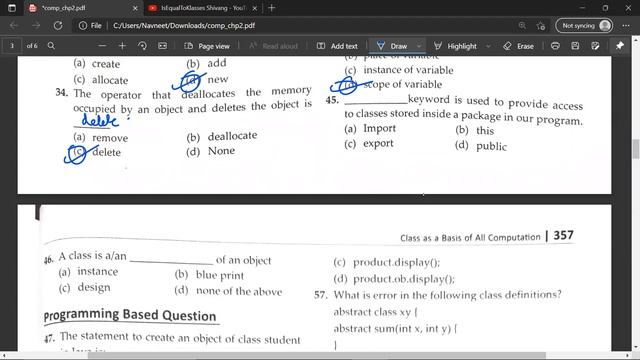Open the tab actions menu icon
The width and height of the screenshot is (640, 360).
click(12, 8)
